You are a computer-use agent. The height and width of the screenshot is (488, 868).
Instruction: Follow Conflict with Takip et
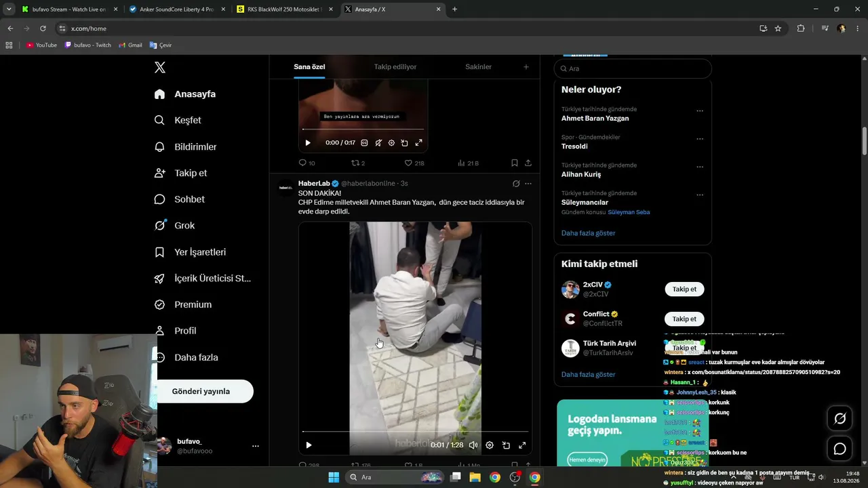[x=684, y=319]
